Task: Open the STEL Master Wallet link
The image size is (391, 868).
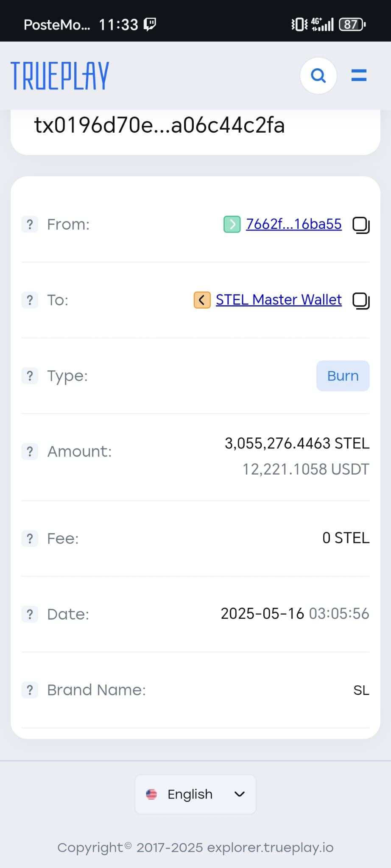Action: click(279, 300)
